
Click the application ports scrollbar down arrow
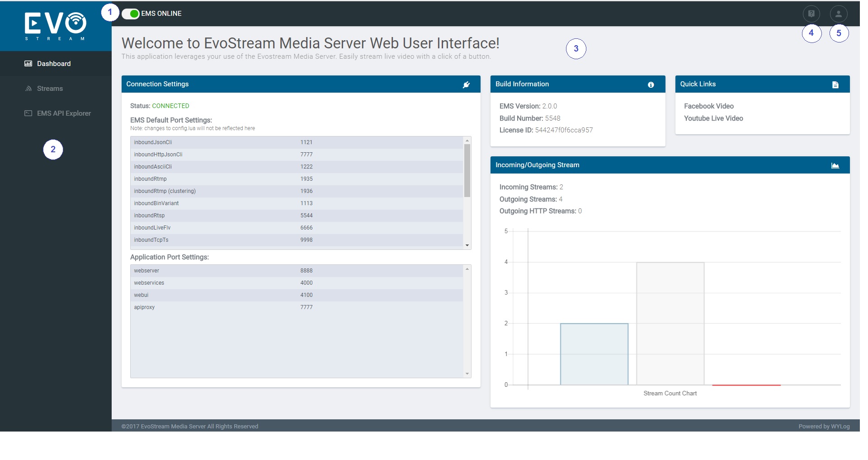(x=467, y=374)
